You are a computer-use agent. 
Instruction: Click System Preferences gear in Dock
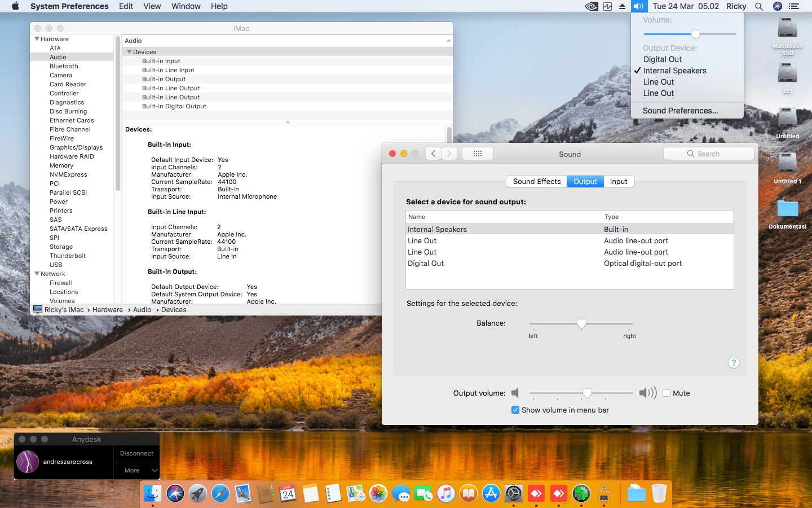tap(514, 493)
